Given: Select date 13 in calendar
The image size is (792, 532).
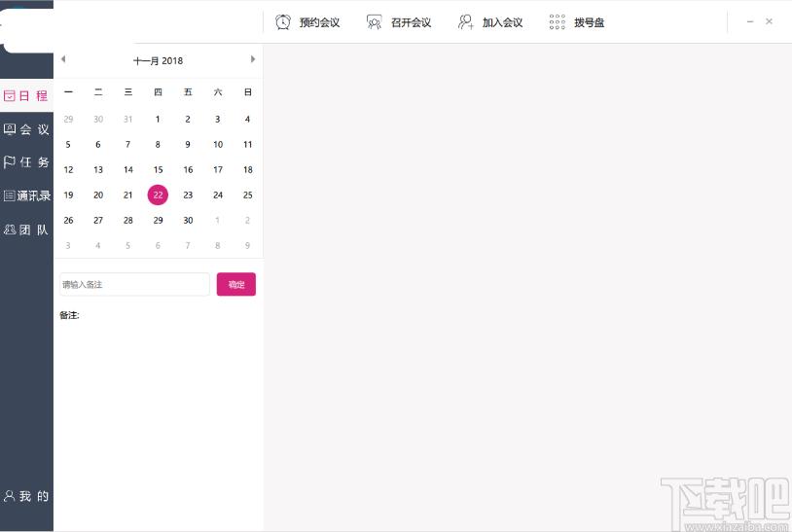Looking at the screenshot, I should 98,169.
